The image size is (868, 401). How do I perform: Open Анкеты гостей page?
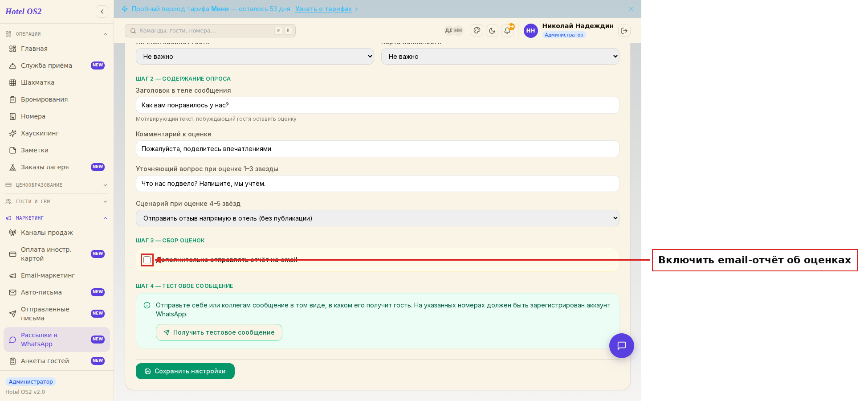pyautogui.click(x=57, y=361)
